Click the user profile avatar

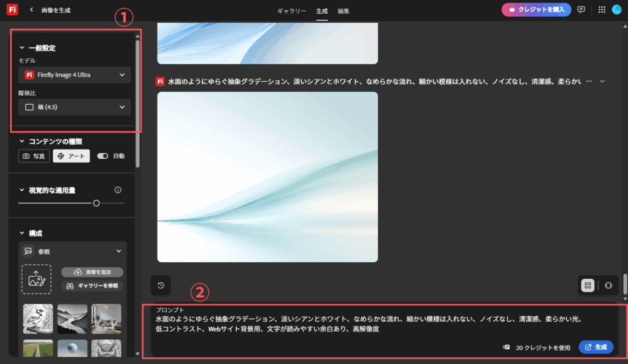(616, 10)
